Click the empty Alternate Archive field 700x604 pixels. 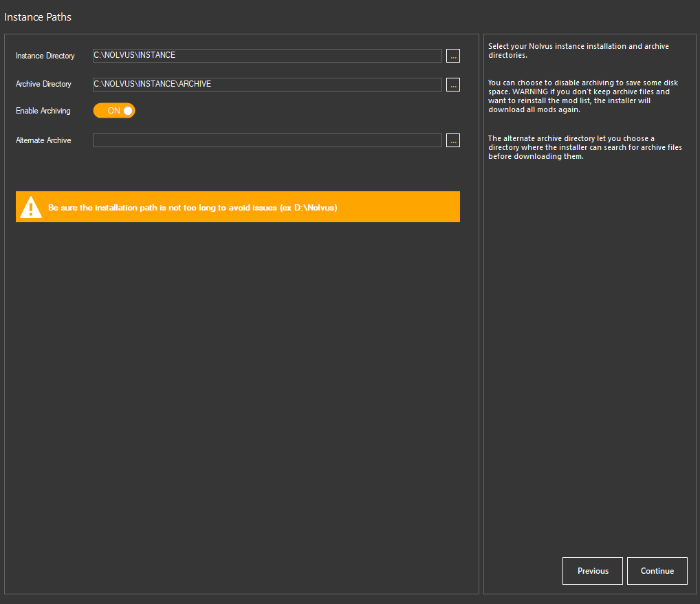[x=267, y=140]
